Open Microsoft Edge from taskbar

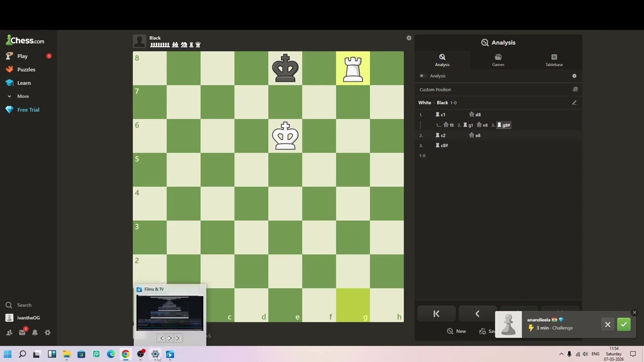[x=111, y=354]
